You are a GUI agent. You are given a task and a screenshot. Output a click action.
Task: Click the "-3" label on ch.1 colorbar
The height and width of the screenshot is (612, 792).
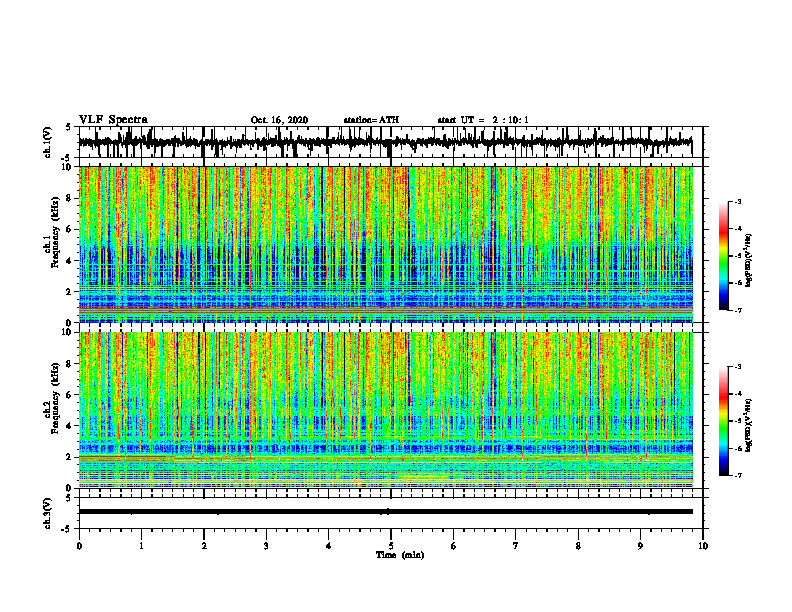tap(737, 202)
